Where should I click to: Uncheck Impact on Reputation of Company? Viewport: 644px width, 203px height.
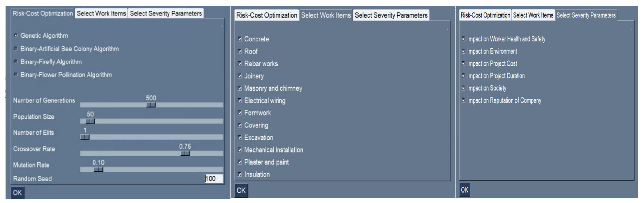tap(463, 100)
